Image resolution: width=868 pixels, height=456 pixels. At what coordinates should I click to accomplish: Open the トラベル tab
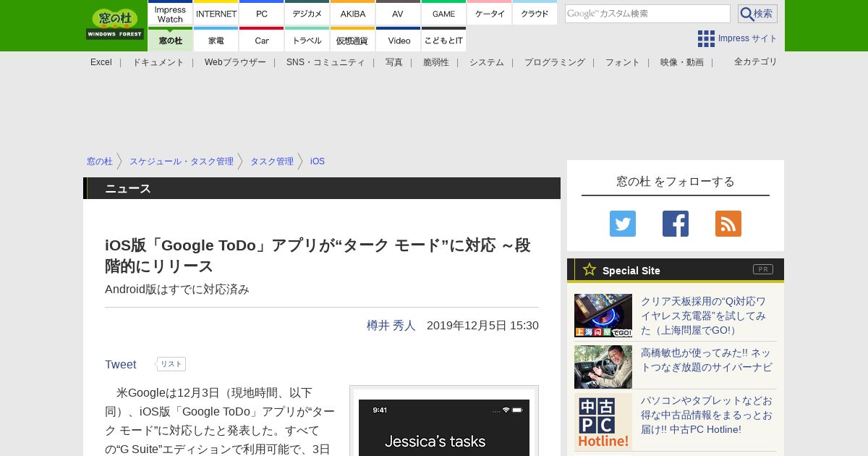point(307,40)
